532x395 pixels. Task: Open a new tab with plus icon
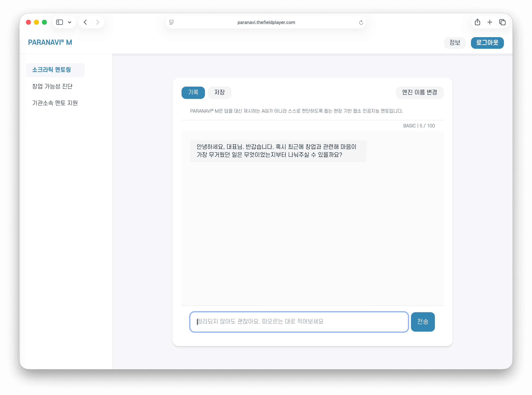tap(490, 22)
